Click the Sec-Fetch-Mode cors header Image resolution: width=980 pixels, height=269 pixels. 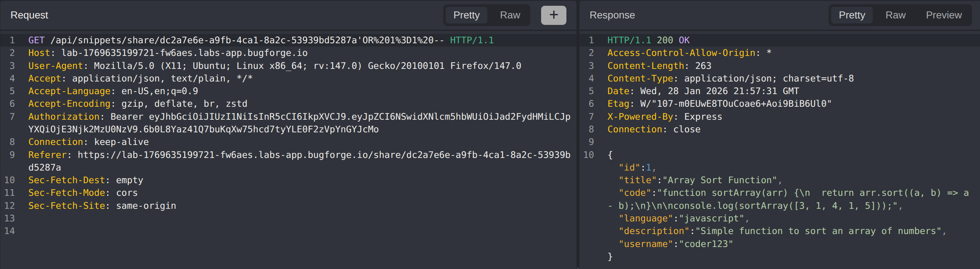83,193
